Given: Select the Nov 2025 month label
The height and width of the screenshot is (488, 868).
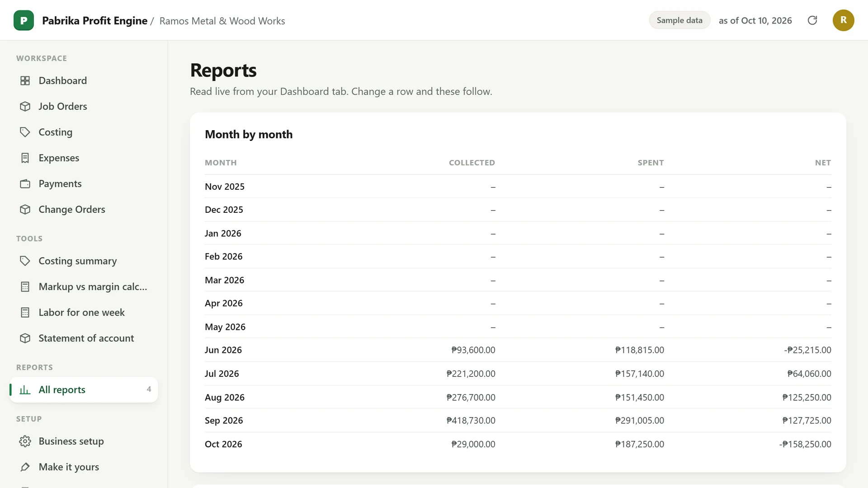Looking at the screenshot, I should 224,187.
